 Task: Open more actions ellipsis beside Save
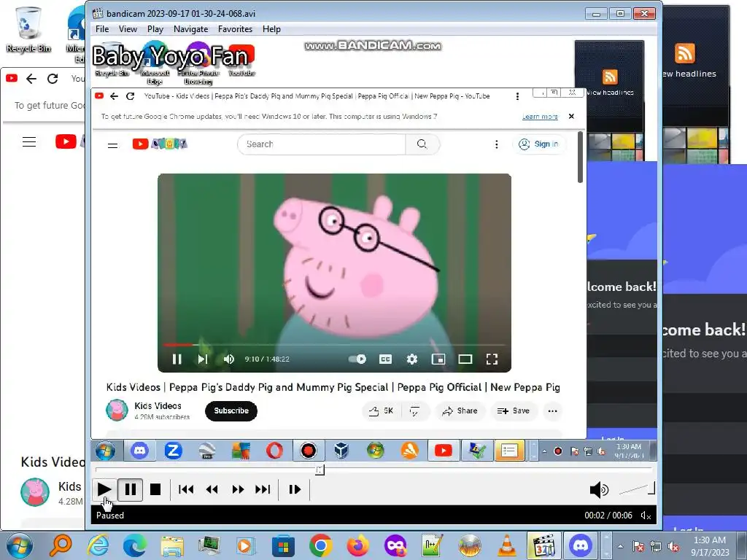click(x=552, y=411)
